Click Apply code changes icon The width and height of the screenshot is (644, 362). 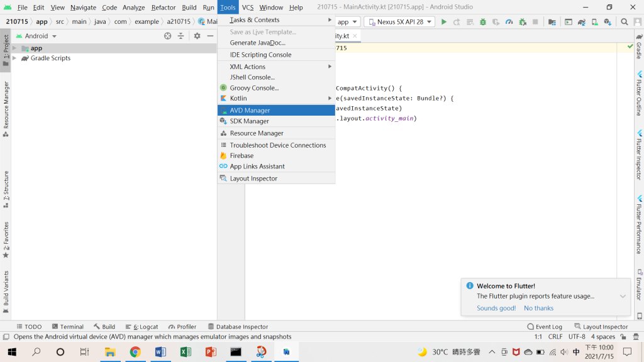[470, 22]
